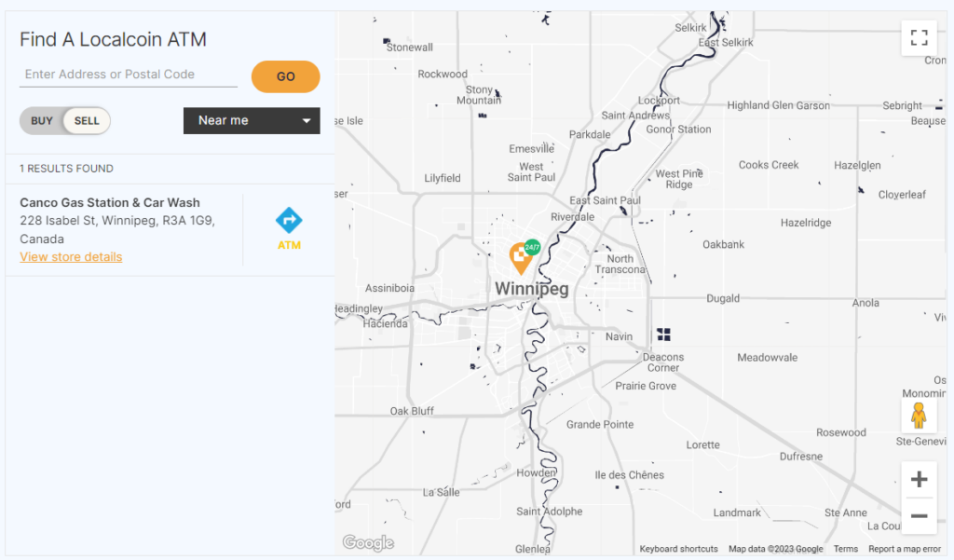Click the Ile des Chênes map label
Screen dimensions: 954x560
[x=630, y=475]
